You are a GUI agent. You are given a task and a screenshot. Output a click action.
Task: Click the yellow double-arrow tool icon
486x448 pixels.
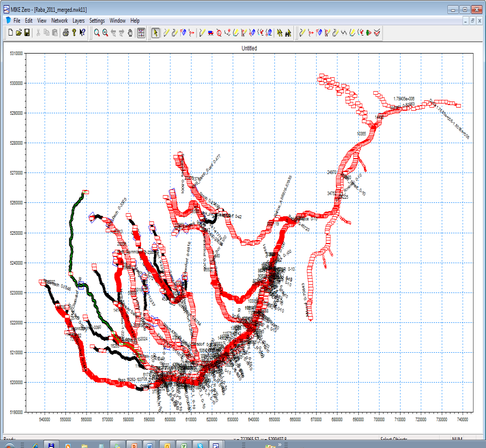280,32
